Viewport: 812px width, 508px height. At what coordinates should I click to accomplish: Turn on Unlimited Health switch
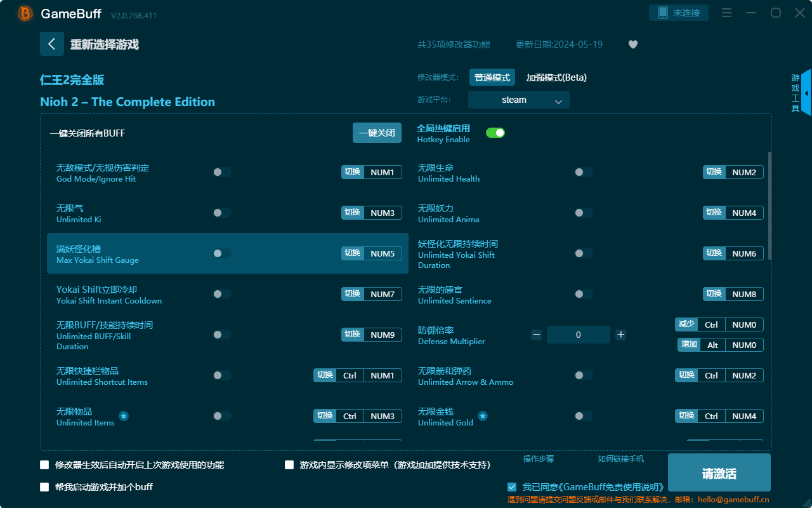point(584,172)
